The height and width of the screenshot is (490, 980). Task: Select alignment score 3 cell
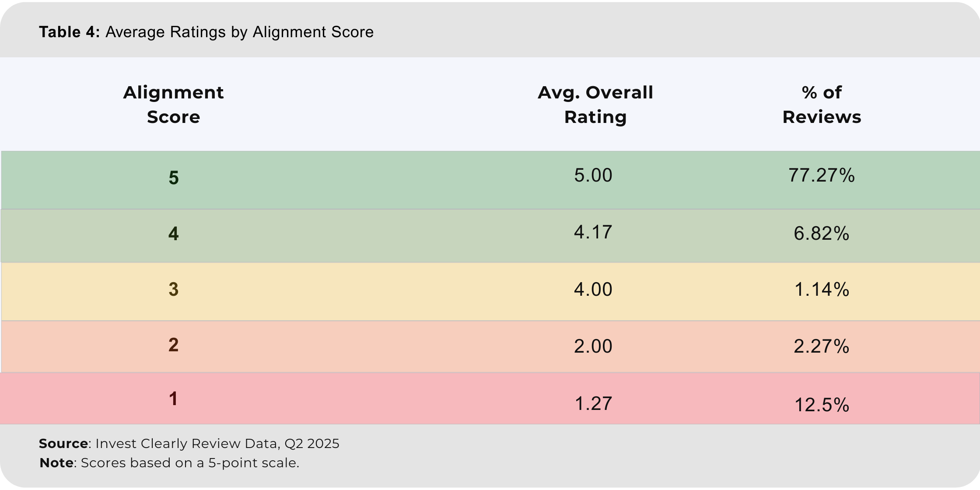tap(174, 289)
